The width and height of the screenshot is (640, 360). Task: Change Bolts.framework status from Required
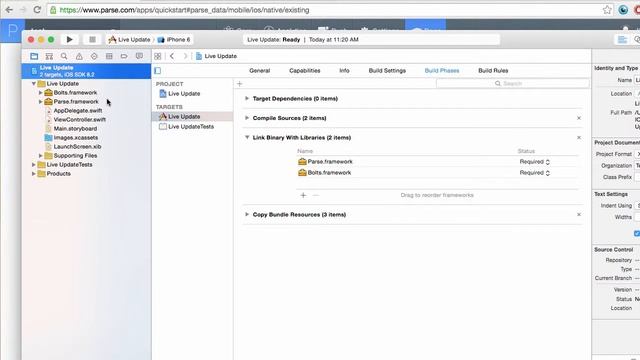[x=535, y=173]
